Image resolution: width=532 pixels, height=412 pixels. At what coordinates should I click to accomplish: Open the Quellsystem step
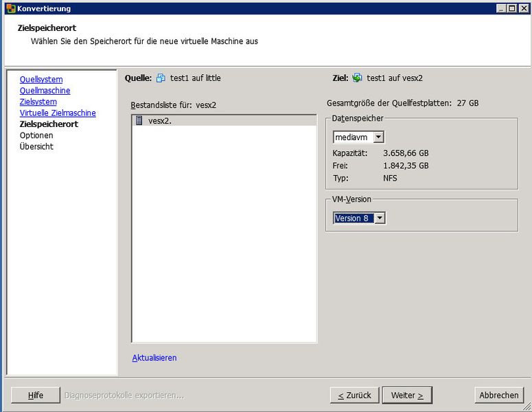pos(41,80)
